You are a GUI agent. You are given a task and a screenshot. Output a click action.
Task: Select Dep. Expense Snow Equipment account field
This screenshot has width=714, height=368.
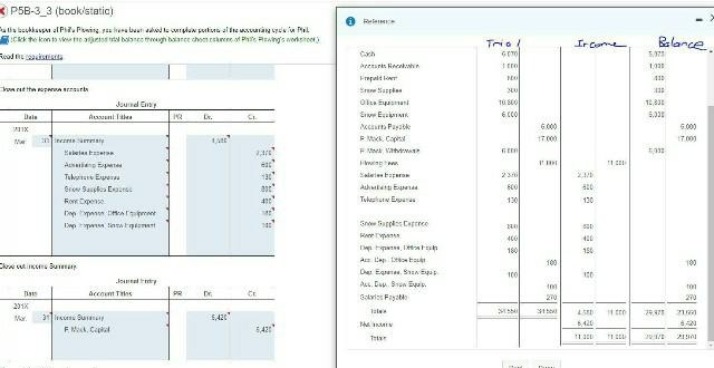[110, 225]
